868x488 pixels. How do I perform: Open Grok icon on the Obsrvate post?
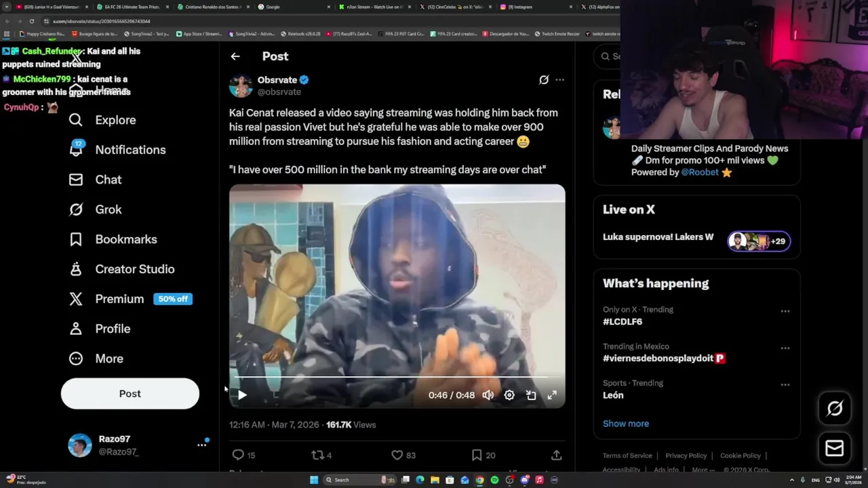click(x=544, y=80)
